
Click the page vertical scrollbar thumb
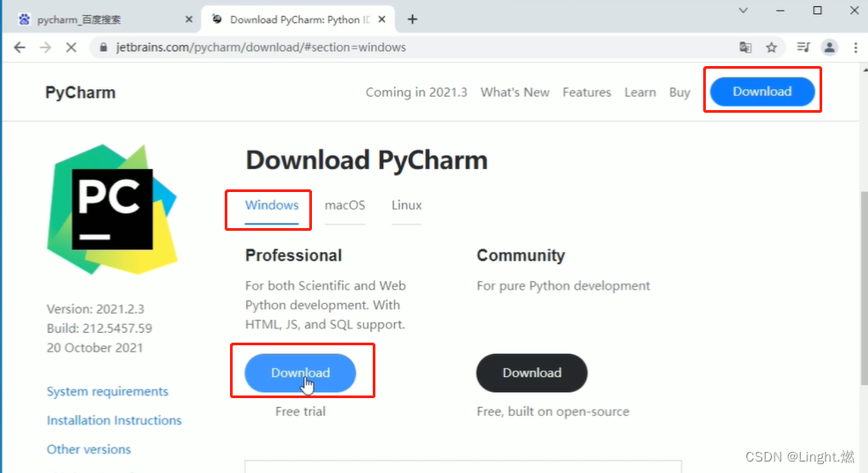click(864, 288)
